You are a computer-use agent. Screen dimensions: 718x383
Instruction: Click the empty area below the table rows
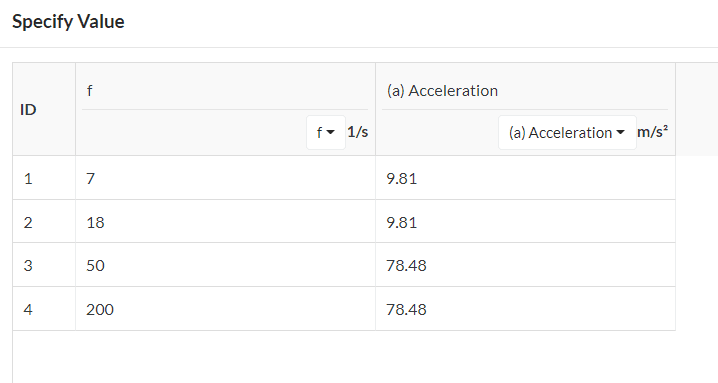343,357
